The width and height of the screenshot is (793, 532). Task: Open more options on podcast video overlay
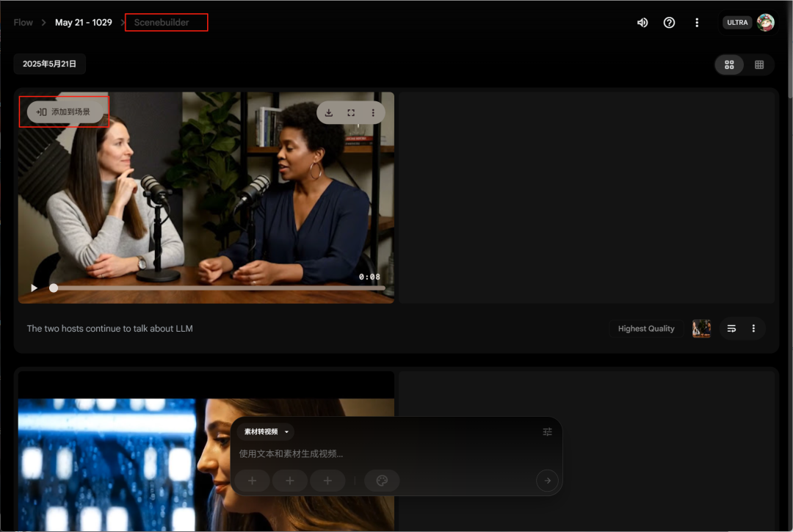tap(373, 113)
